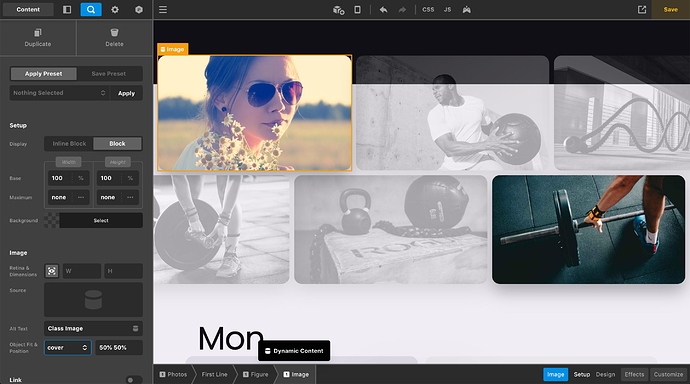Set Display to Block
Screen dimensions: 690x384
tap(117, 143)
